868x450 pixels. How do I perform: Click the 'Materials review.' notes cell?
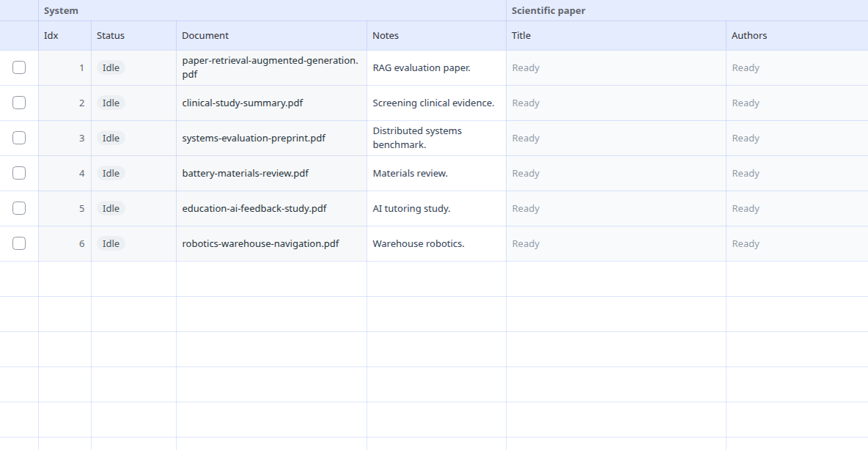[436, 173]
